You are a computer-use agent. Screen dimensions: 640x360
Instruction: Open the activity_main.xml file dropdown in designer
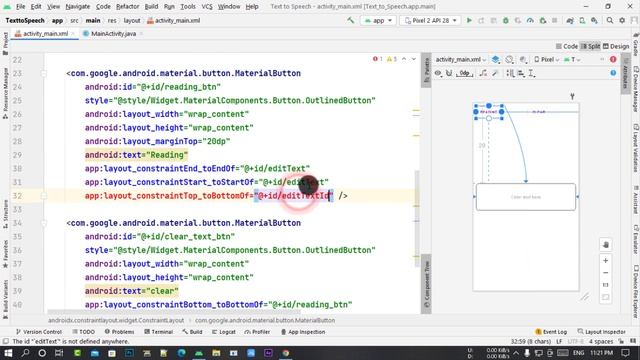tap(461, 60)
